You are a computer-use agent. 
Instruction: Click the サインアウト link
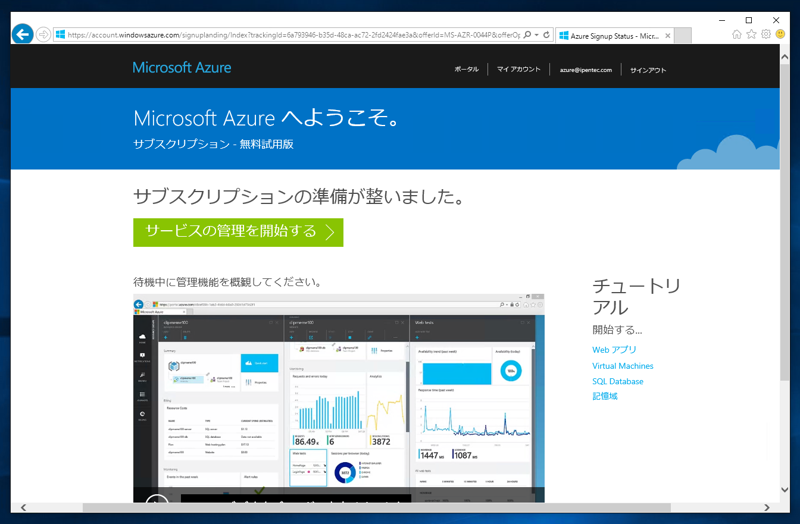coord(648,70)
